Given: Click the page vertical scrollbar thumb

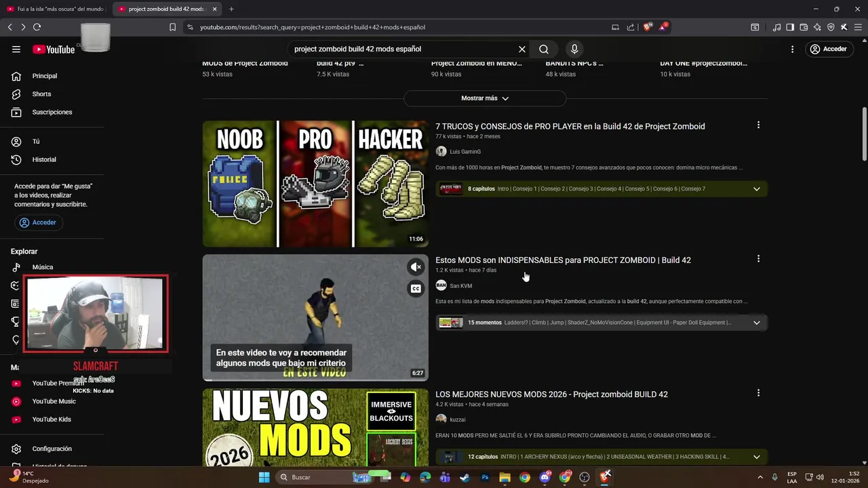Looking at the screenshot, I should (x=864, y=134).
